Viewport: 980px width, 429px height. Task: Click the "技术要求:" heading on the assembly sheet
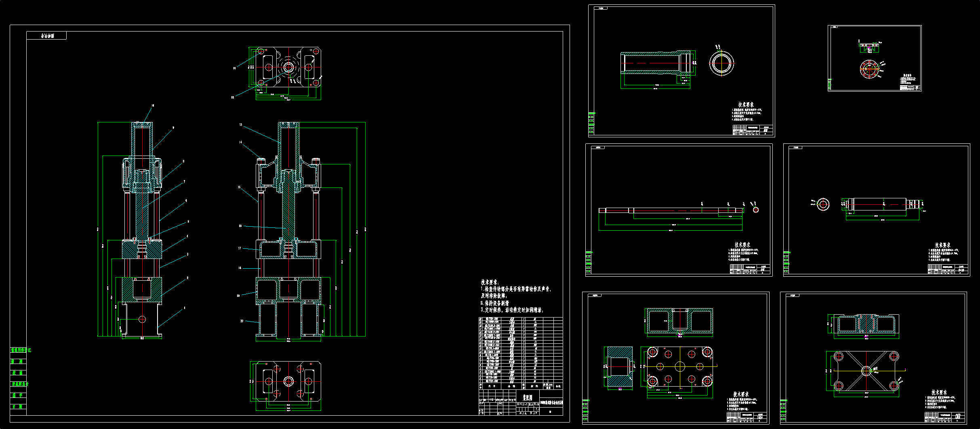point(490,282)
